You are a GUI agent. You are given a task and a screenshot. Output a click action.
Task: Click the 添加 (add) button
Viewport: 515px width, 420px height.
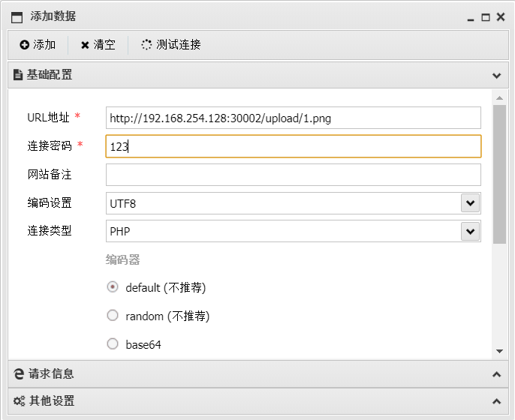pyautogui.click(x=38, y=45)
